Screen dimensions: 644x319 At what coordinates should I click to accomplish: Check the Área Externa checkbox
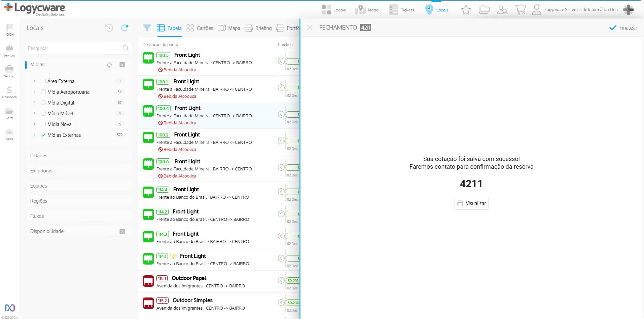point(43,81)
